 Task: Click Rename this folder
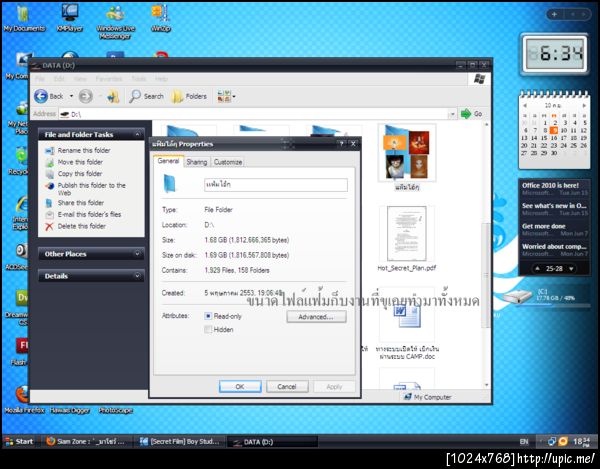pyautogui.click(x=84, y=150)
